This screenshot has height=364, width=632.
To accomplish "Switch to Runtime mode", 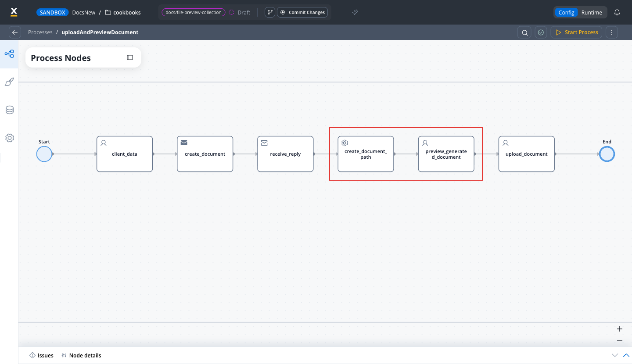I will [592, 12].
